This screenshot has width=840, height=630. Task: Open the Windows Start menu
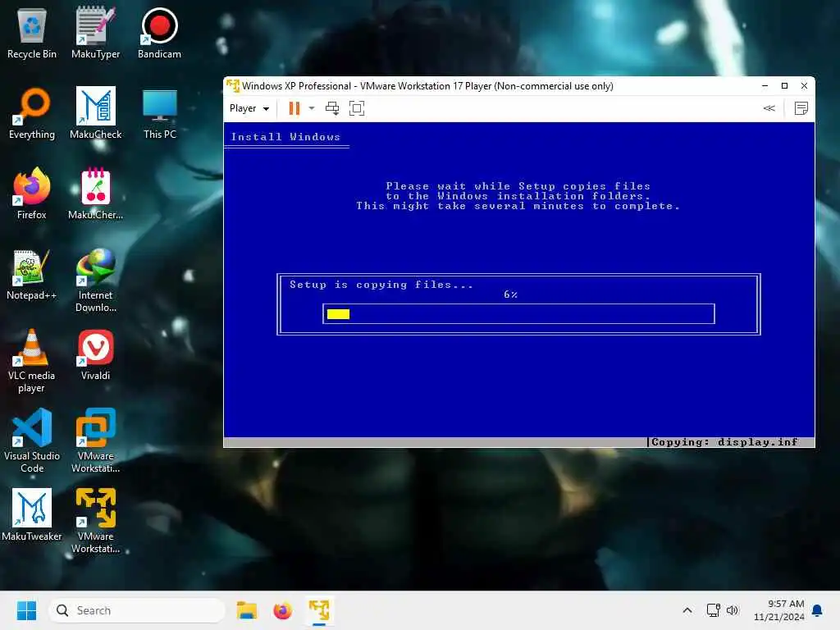(26, 610)
